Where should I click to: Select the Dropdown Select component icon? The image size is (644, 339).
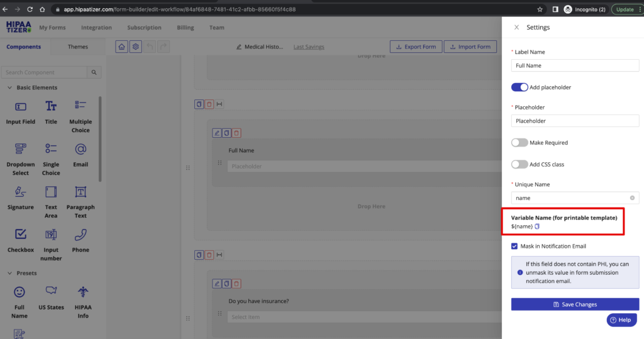pos(20,149)
